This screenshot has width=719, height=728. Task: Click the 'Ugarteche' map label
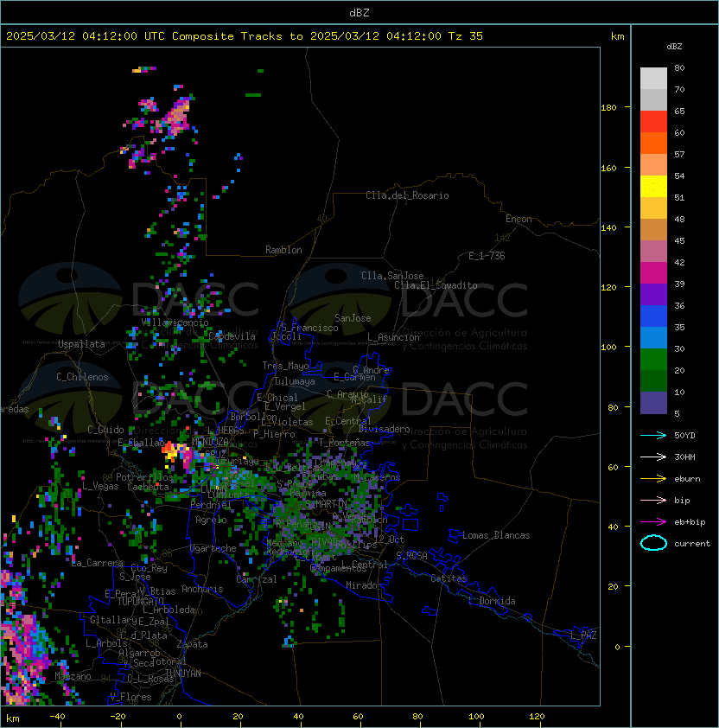point(213,548)
